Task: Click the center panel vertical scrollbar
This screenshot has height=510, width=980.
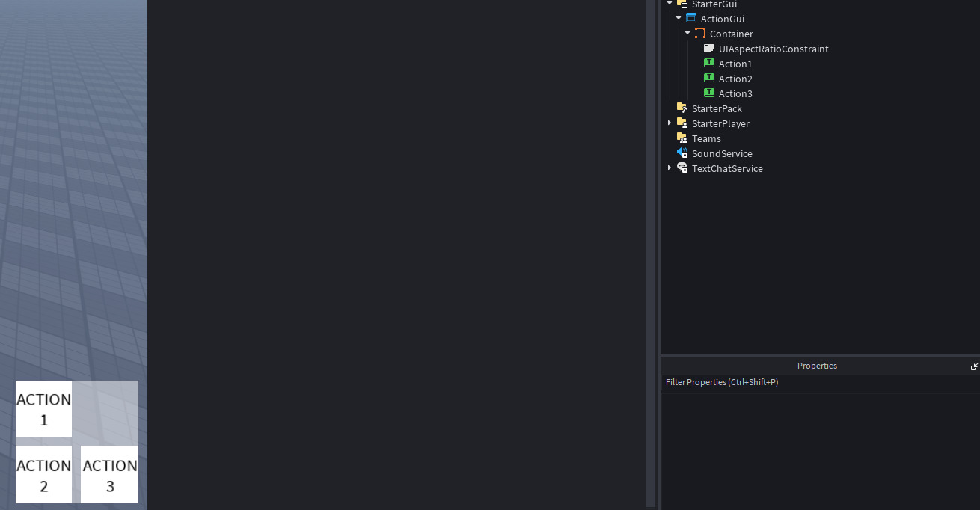Action: 651,254
